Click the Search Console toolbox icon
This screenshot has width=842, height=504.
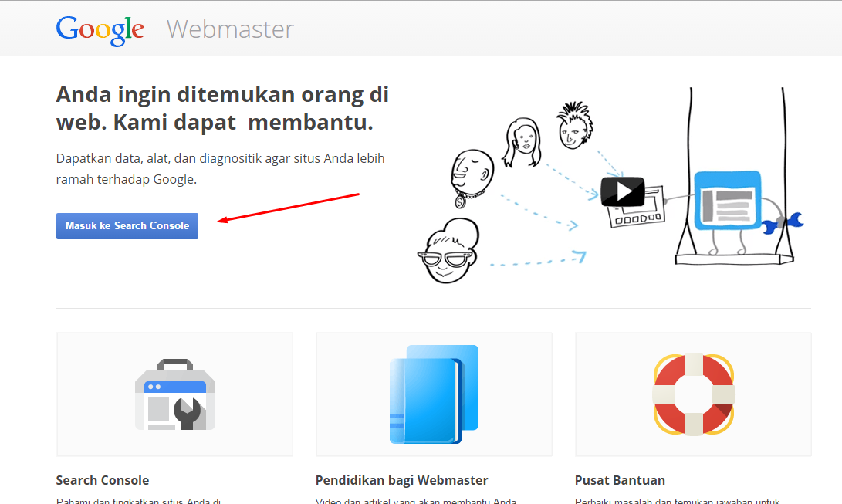point(175,394)
